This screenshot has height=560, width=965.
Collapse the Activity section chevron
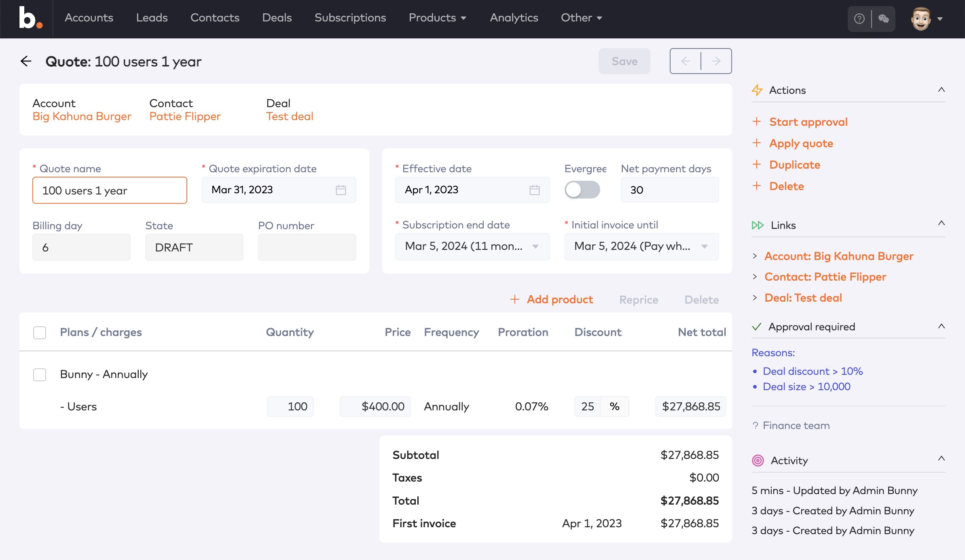(x=942, y=459)
